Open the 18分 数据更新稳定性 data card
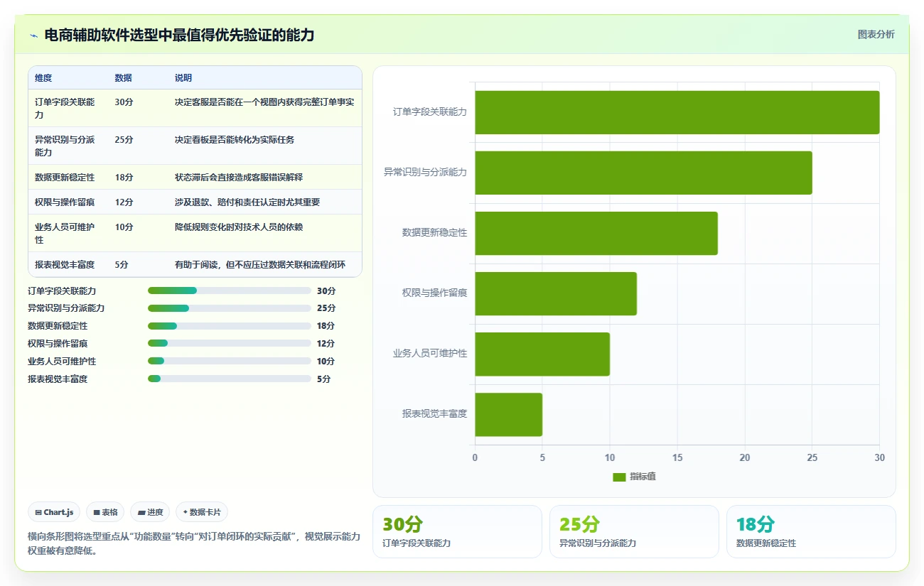Image resolution: width=924 pixels, height=586 pixels. point(811,531)
